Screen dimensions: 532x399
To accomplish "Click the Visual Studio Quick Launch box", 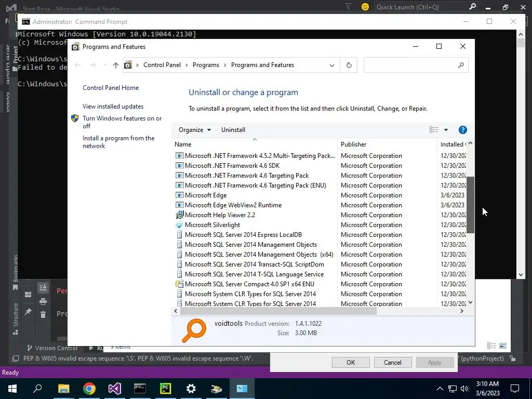I will point(425,7).
